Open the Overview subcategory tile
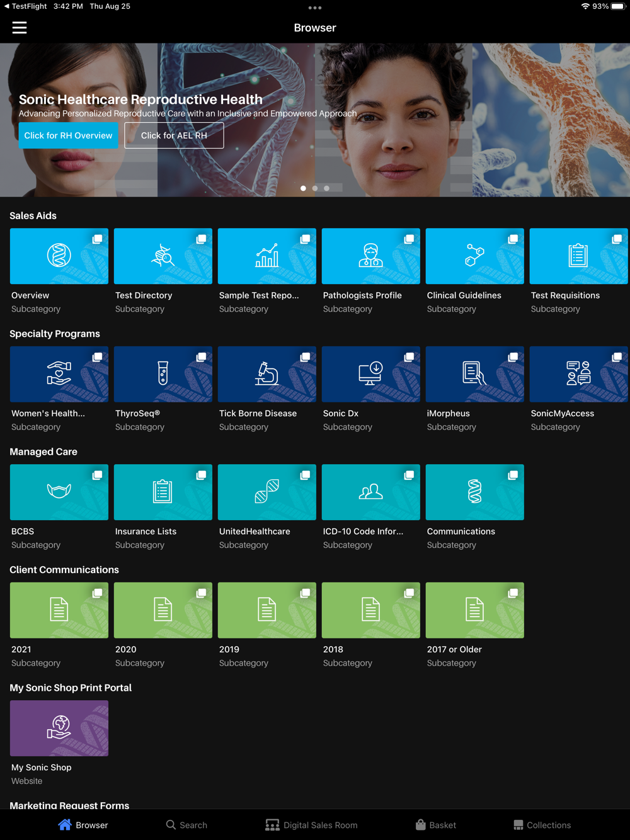The width and height of the screenshot is (630, 840). (x=59, y=256)
